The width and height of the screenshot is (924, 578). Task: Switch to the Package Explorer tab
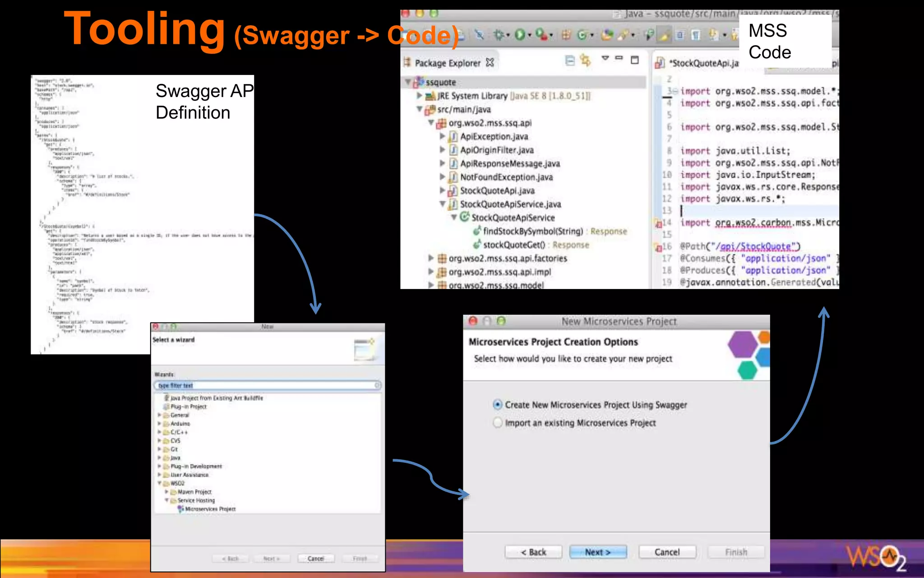point(447,63)
